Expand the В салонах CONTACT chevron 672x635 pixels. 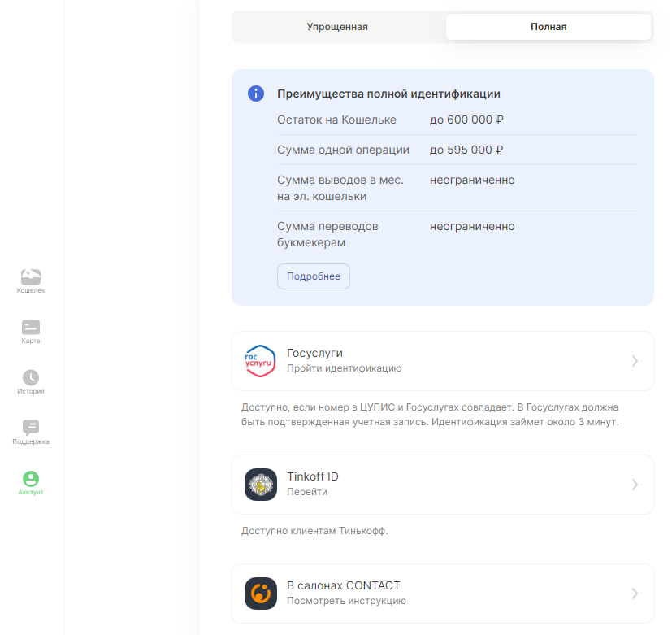(635, 594)
